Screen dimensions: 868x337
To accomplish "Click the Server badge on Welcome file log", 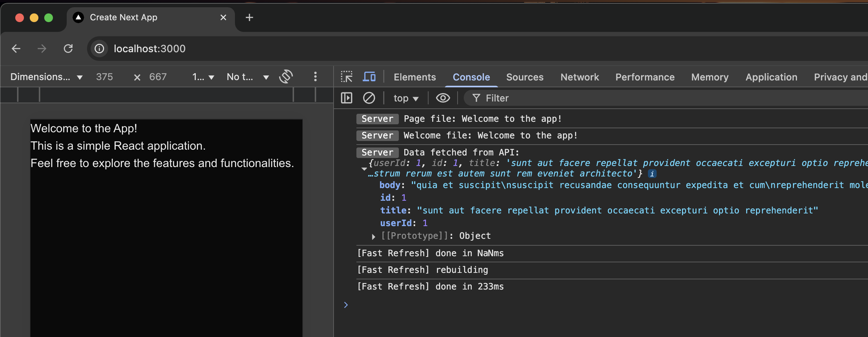I will click(377, 136).
